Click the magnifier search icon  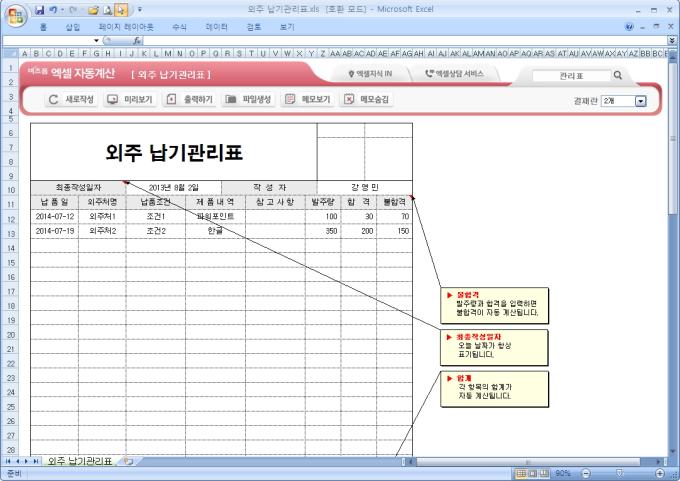click(618, 75)
